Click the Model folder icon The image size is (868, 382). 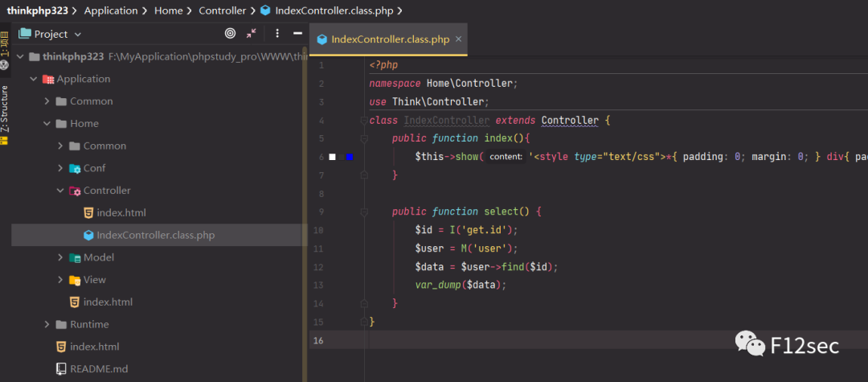coord(75,258)
